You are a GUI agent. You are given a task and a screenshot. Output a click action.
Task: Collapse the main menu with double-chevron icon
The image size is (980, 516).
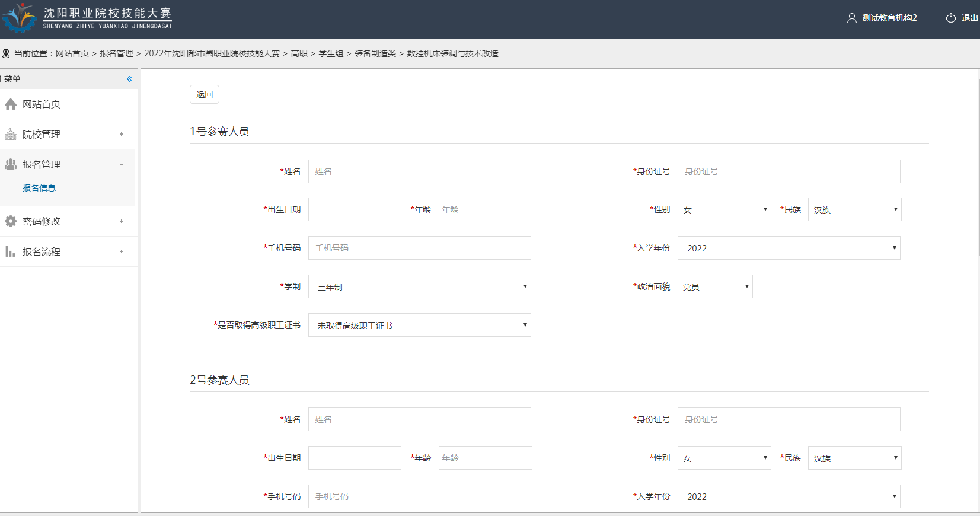click(129, 79)
